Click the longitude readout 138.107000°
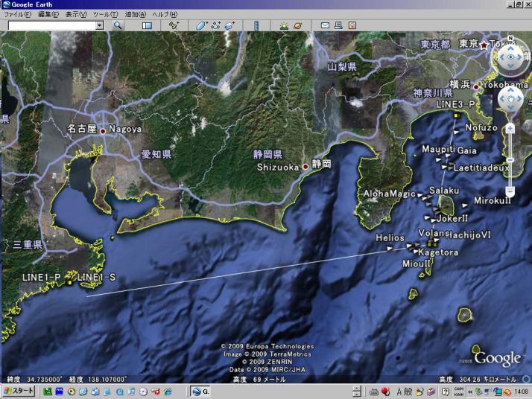 [107, 379]
